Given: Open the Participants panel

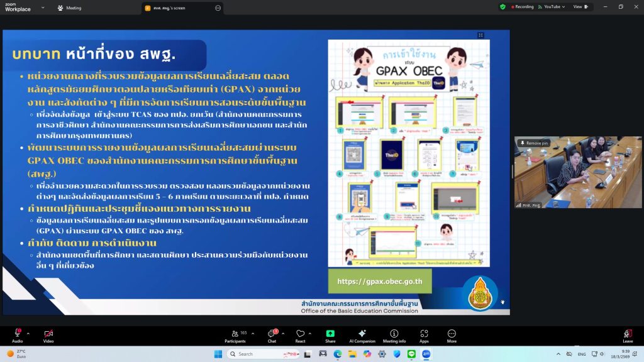Looking at the screenshot, I should 235,334.
